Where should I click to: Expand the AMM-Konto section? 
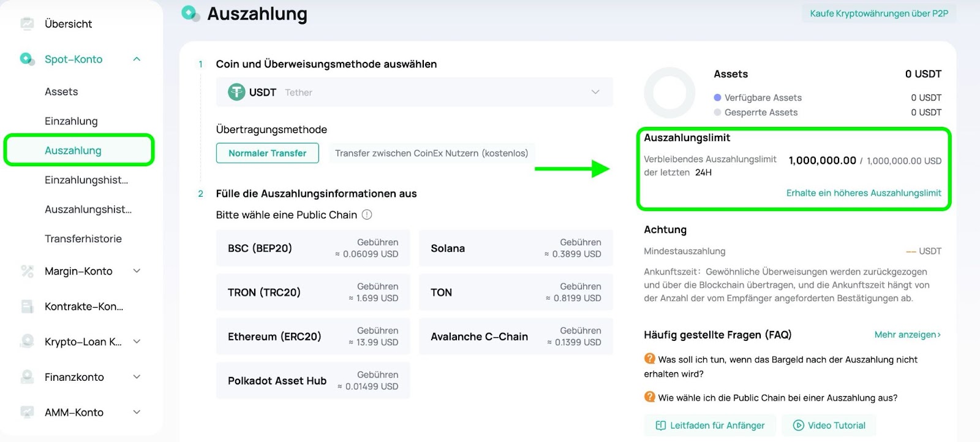pyautogui.click(x=137, y=413)
